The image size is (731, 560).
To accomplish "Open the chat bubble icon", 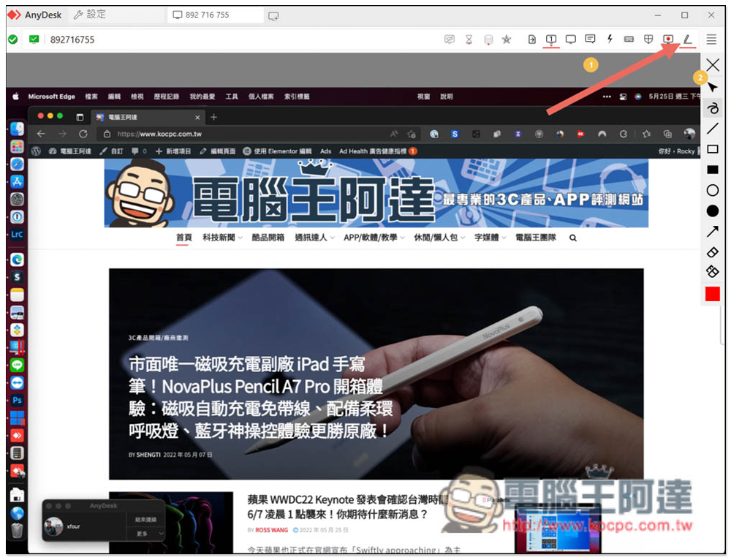I will [x=590, y=39].
